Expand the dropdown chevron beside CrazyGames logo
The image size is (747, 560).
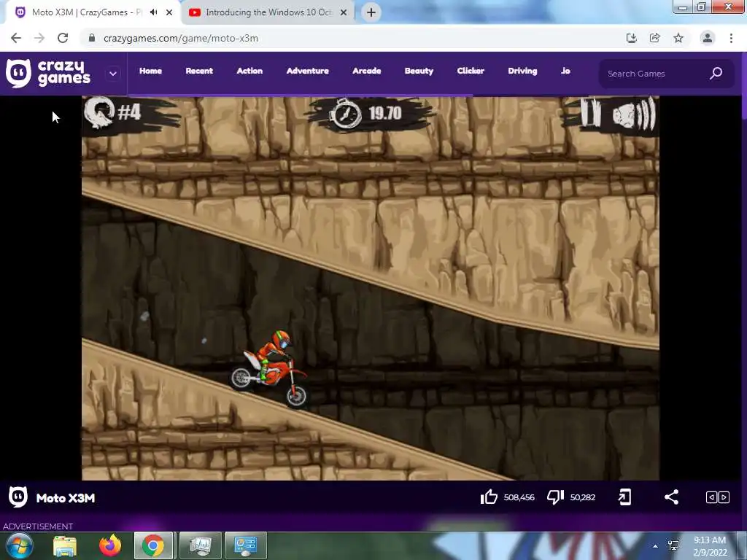point(113,74)
